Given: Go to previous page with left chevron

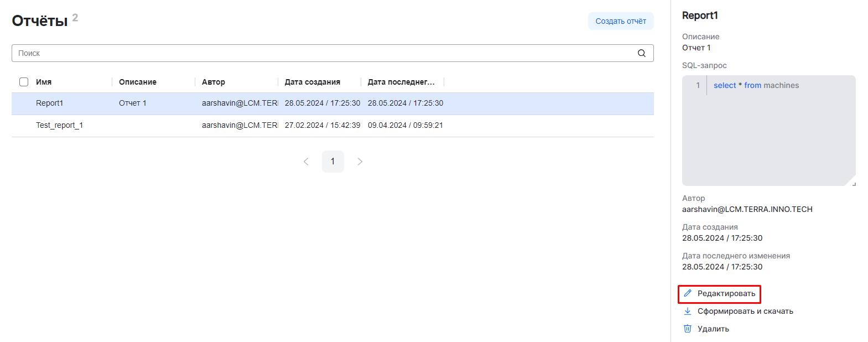Looking at the screenshot, I should [x=306, y=162].
